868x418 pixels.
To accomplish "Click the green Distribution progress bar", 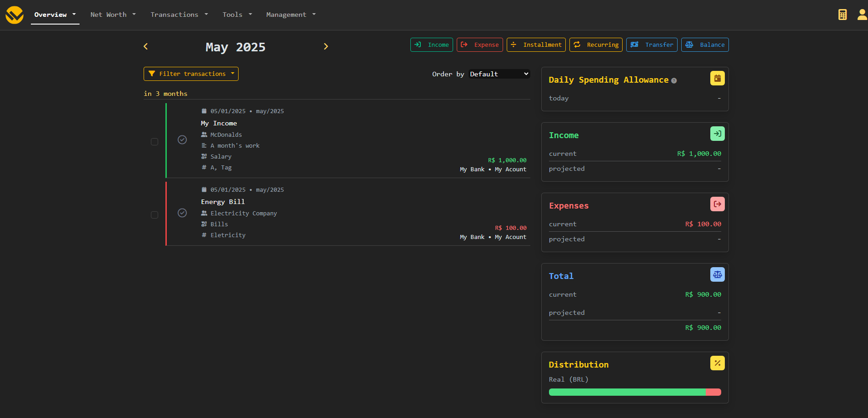I will pos(627,392).
